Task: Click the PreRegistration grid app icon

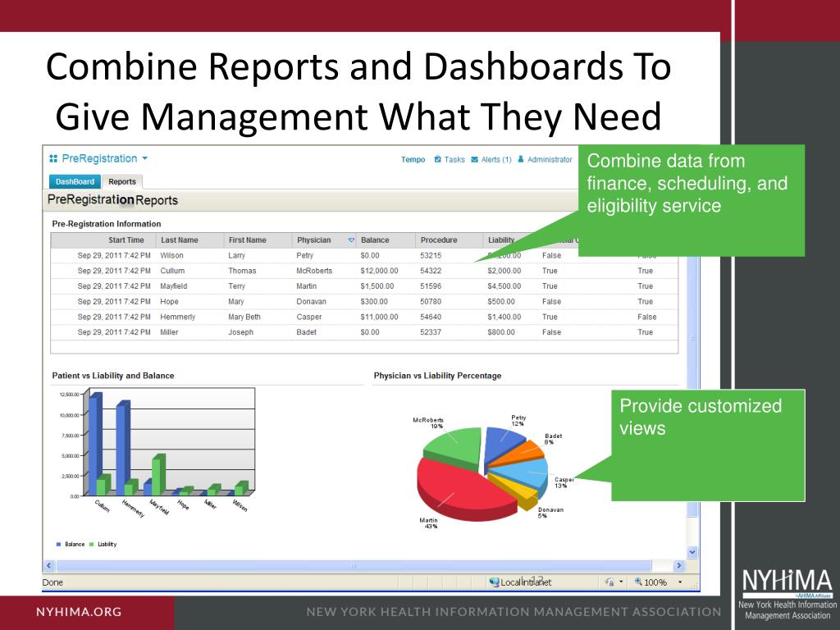Action: click(x=53, y=158)
